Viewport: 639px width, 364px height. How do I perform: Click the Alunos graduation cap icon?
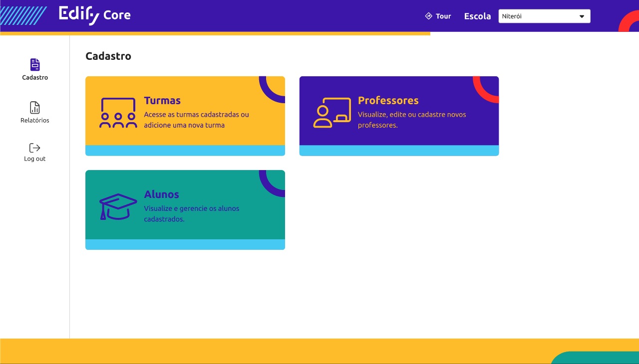(x=118, y=206)
